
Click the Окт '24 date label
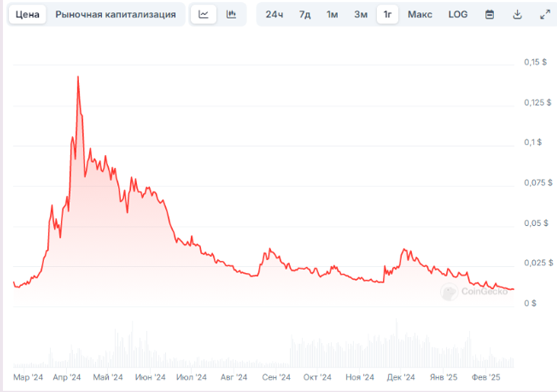[x=317, y=377]
